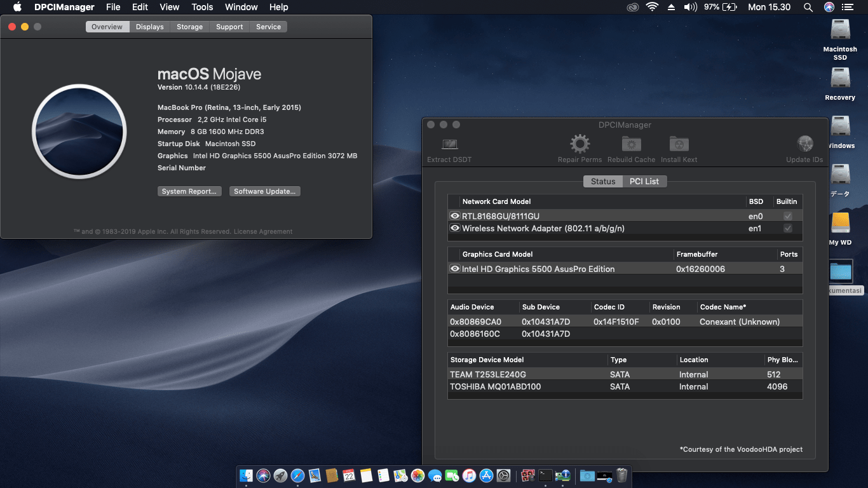Open Launchpad from the Dock
This screenshot has height=488, width=868.
pyautogui.click(x=280, y=476)
